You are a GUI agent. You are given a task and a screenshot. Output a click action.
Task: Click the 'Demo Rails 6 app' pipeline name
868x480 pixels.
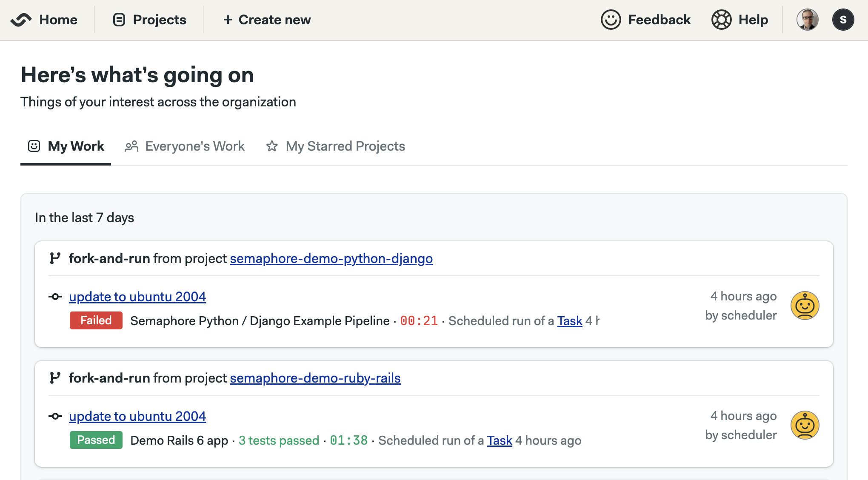[179, 440]
